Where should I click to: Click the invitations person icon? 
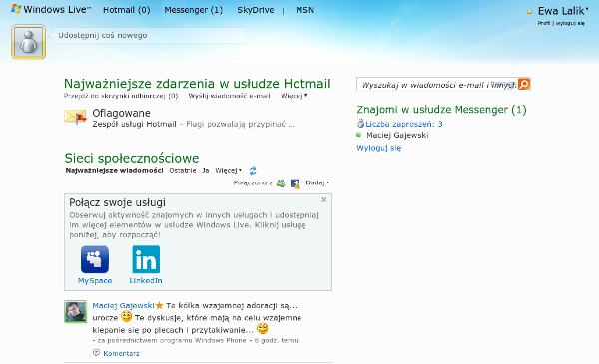pyautogui.click(x=360, y=123)
